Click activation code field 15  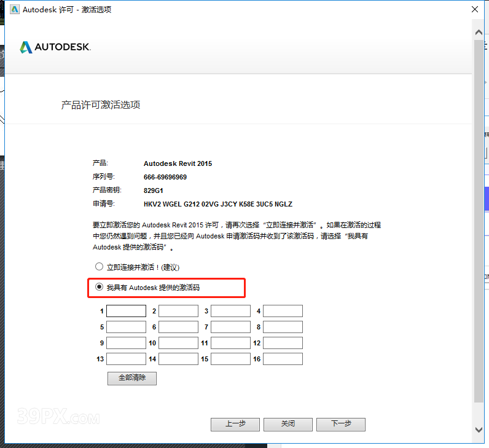tap(230, 359)
